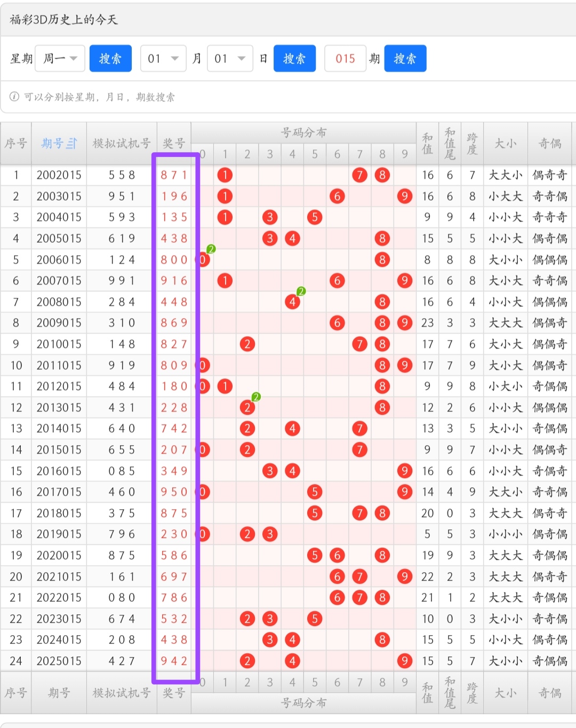Viewport: 576px width, 728px height.
Task: Click the period number field showing 015
Action: point(345,59)
